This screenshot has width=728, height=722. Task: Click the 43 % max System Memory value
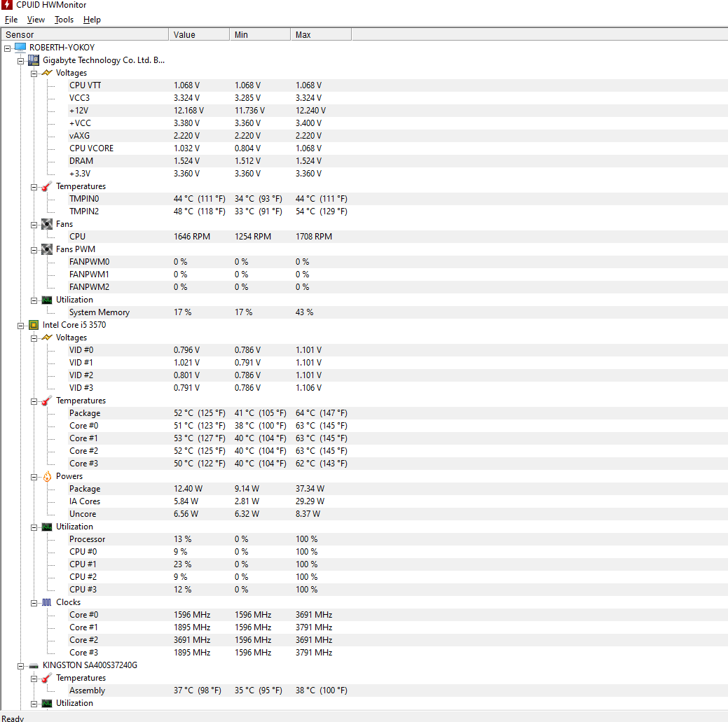[305, 312]
